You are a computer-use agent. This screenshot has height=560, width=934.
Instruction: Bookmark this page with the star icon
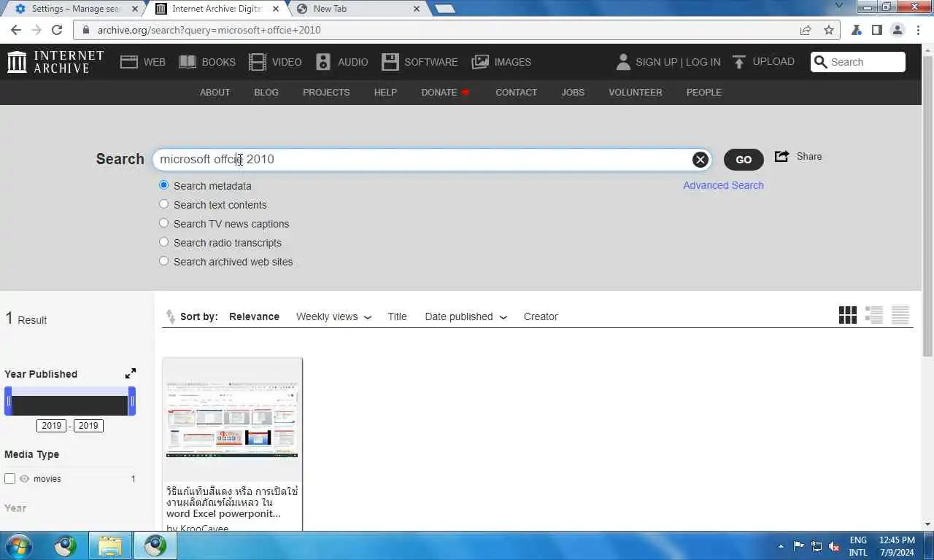(x=829, y=30)
